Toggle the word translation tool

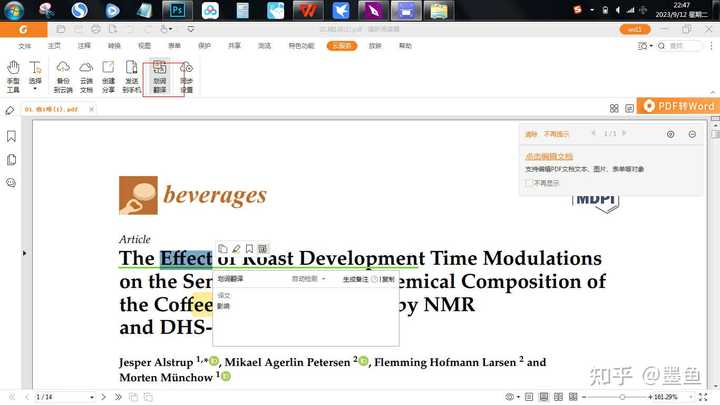(159, 77)
